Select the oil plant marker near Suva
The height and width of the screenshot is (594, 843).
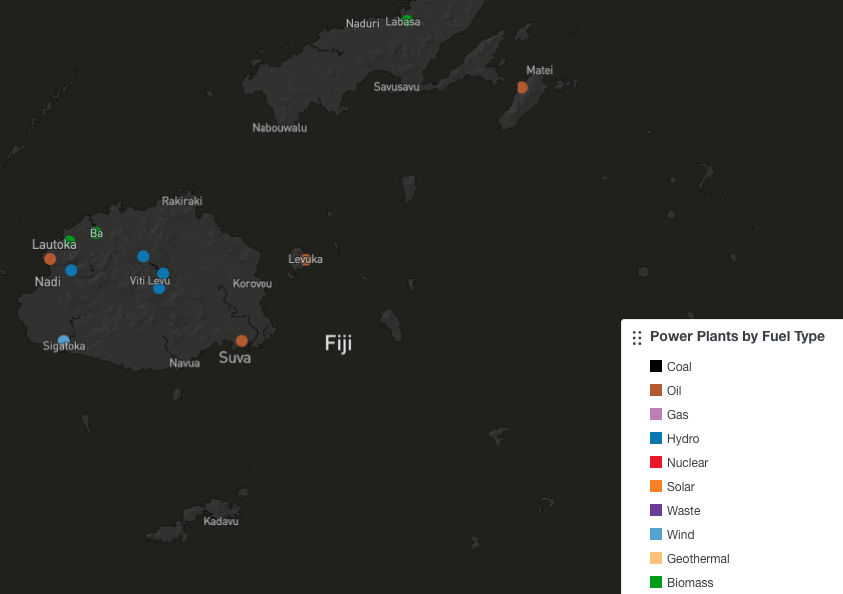point(241,341)
